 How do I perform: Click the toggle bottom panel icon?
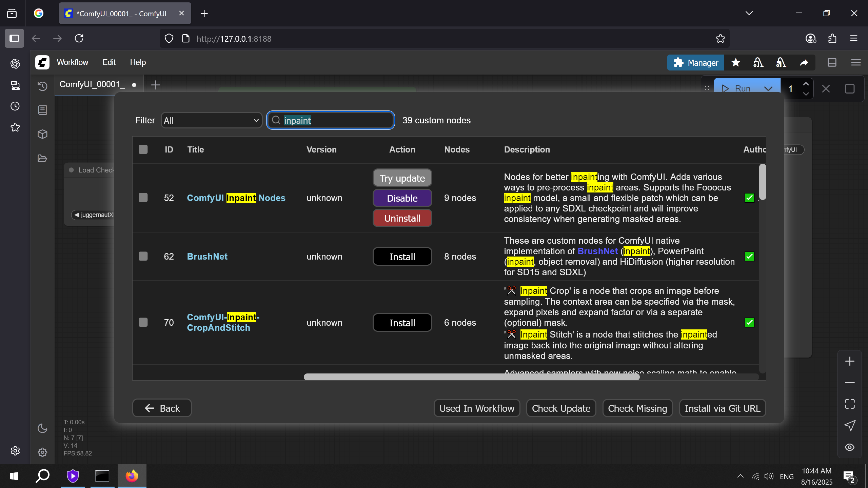pos(832,63)
